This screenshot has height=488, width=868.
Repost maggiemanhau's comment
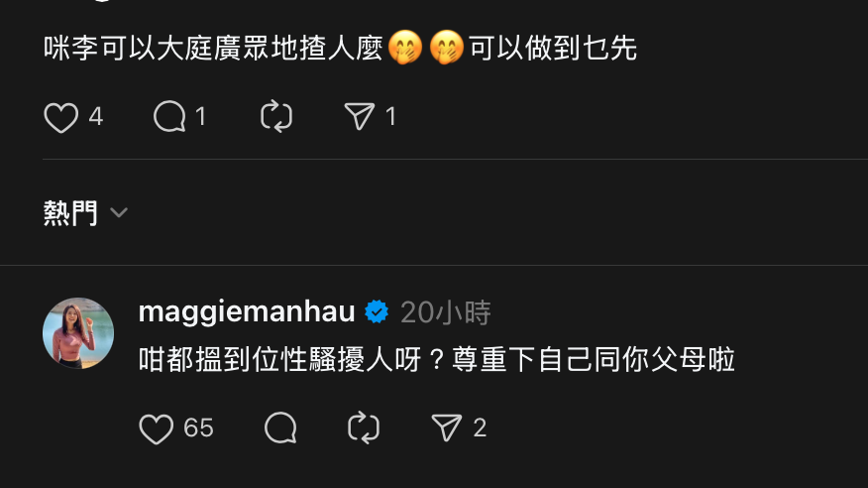[x=363, y=427]
